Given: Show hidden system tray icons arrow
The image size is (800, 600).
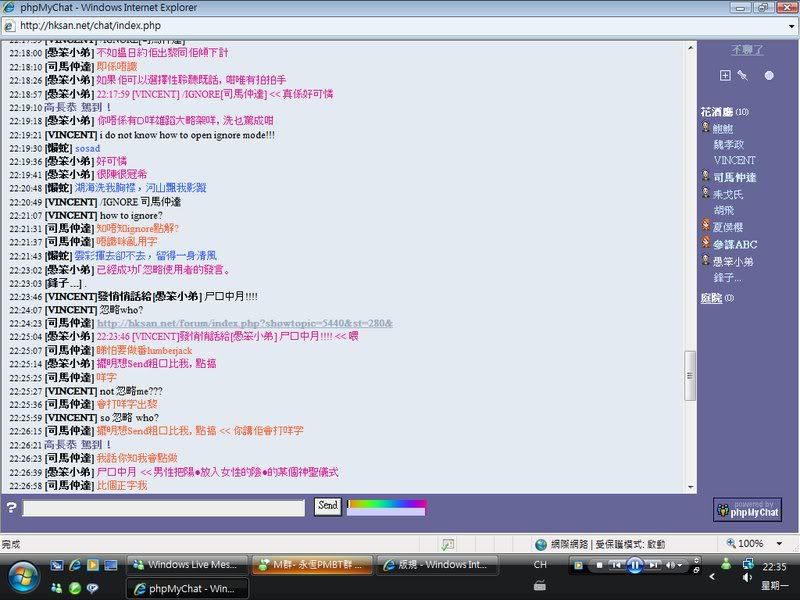Looking at the screenshot, I should 712,577.
